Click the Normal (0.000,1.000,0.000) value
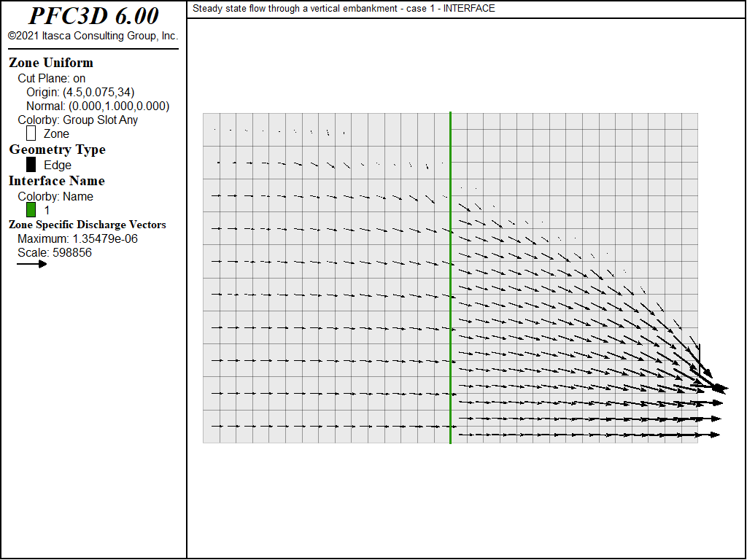 (x=98, y=106)
